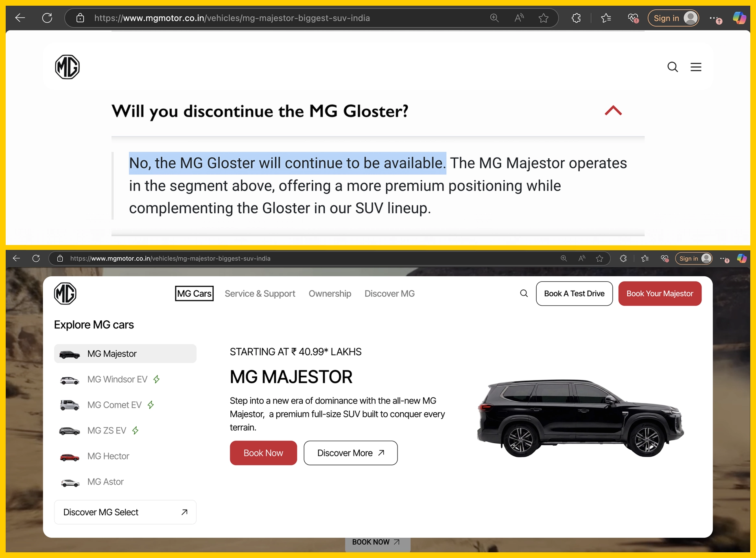Click search icon in bottom page navbar
756x558 pixels.
(x=524, y=293)
